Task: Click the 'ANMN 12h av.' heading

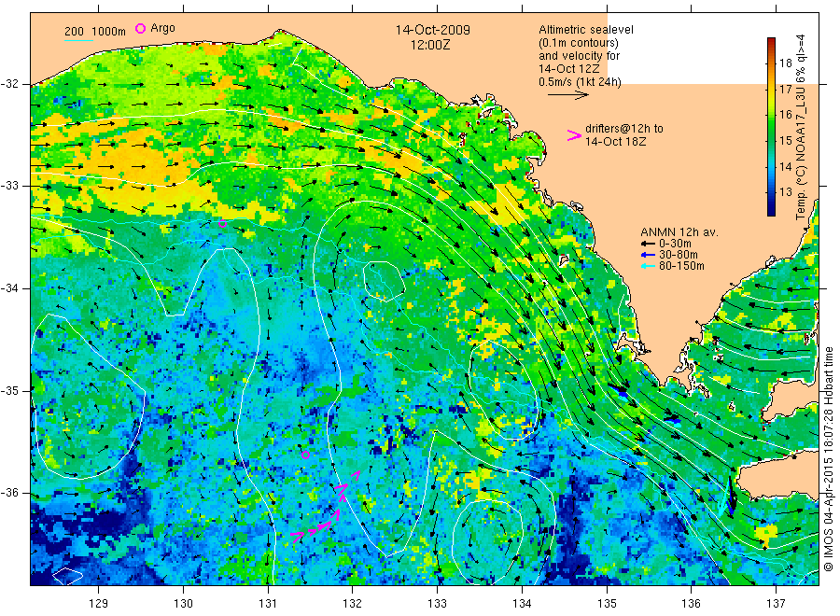Action: point(679,232)
